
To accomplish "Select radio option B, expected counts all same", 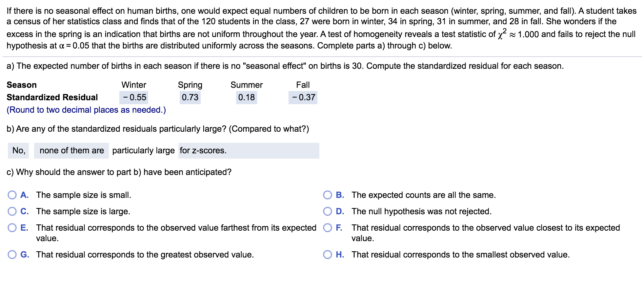I will tap(328, 195).
